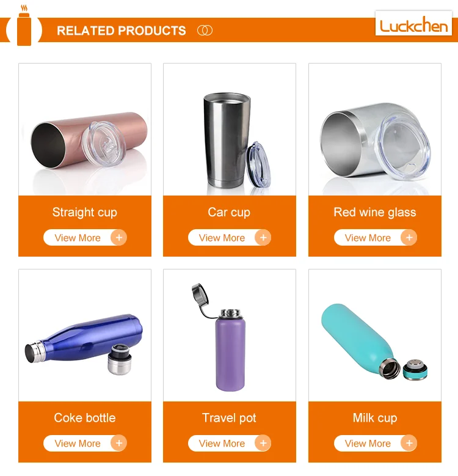This screenshot has width=458, height=476.
Task: Open the blue Coke bottle product image
Action: click(x=85, y=335)
